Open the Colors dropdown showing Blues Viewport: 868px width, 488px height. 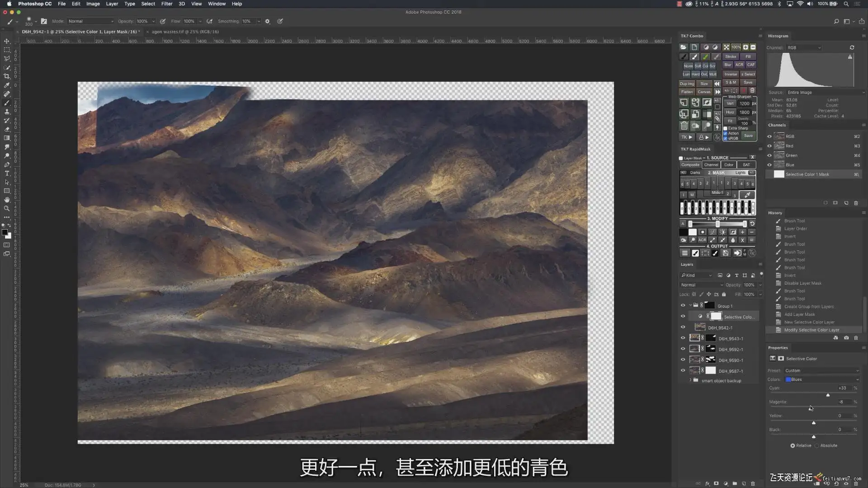(x=821, y=380)
